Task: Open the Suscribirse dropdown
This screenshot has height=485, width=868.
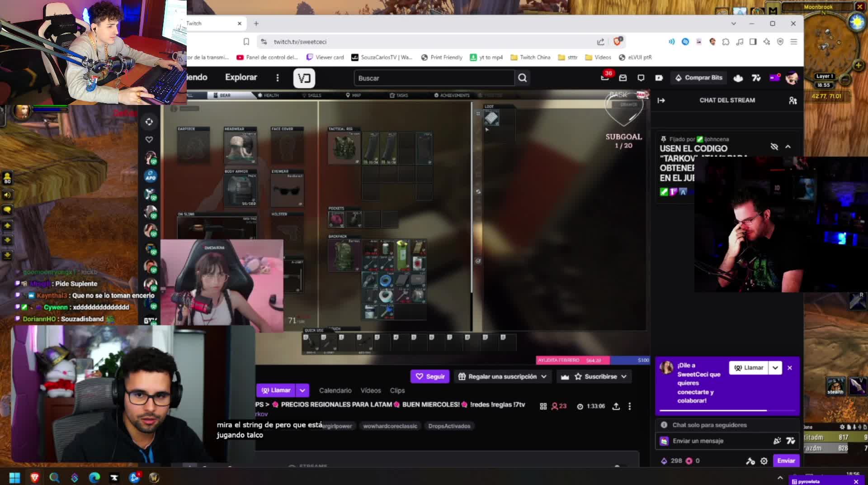Action: 624,376
